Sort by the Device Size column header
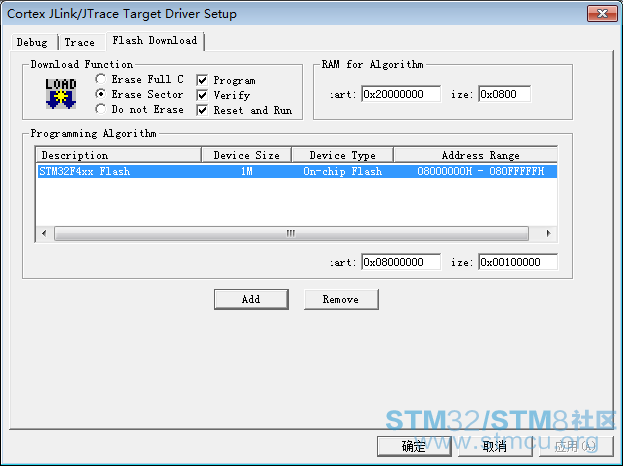623x466 pixels. [x=247, y=155]
